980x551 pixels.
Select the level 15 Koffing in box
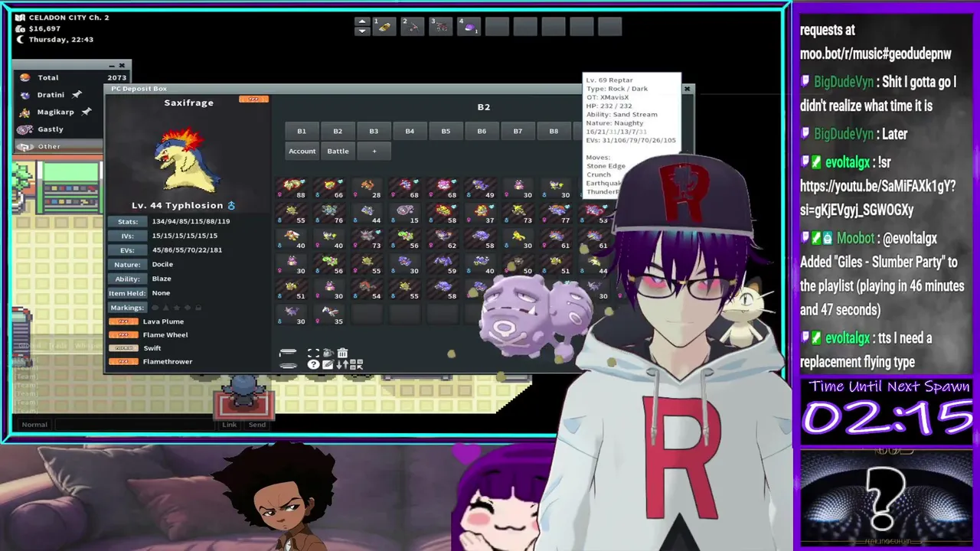406,214
